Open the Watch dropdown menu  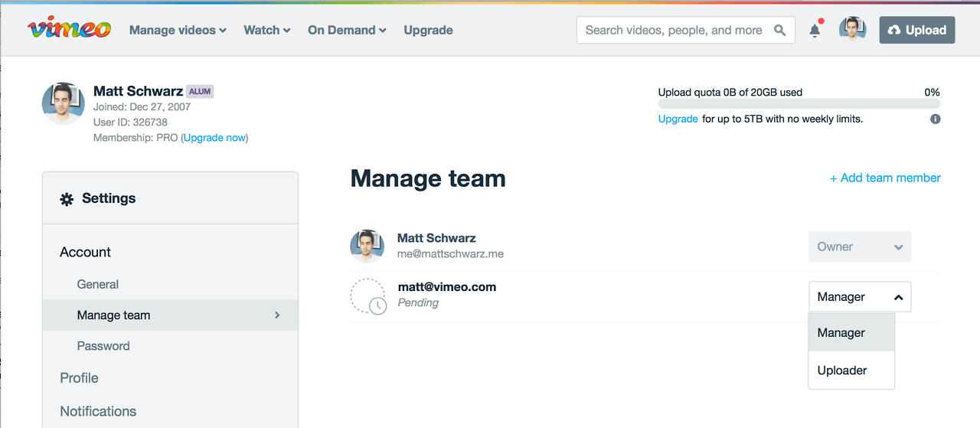[x=267, y=30]
